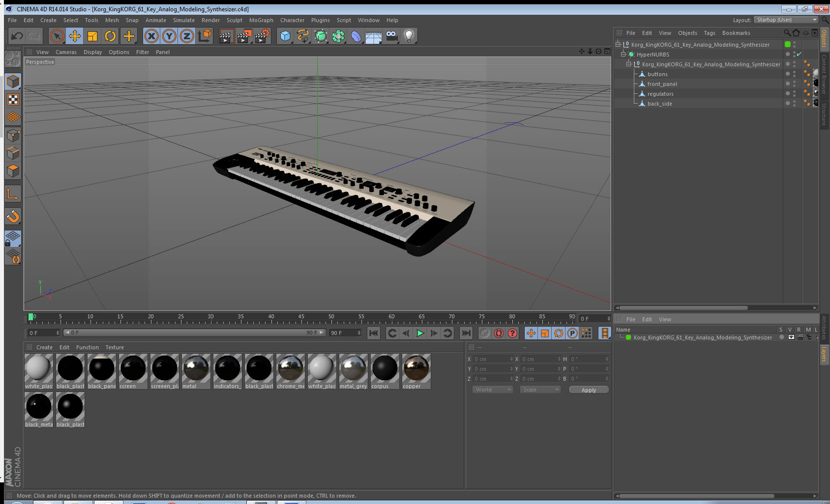The width and height of the screenshot is (830, 504).
Task: Collapse the nested Korg_KingKORG null node
Action: pos(629,64)
